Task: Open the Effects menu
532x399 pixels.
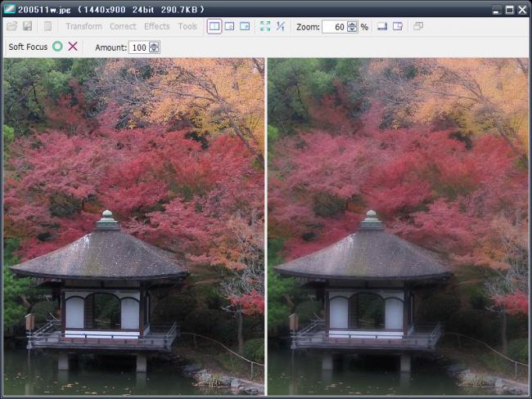Action: tap(157, 26)
